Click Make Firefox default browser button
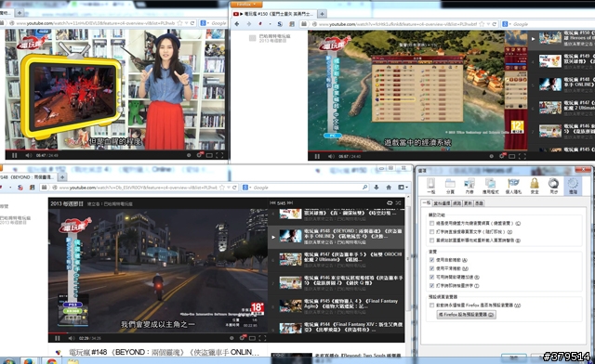595x364 pixels. click(467, 315)
